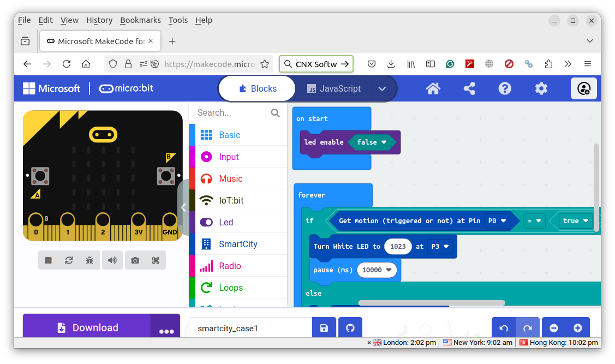Viewport: 615px width, 364px height.
Task: Open the Firefox hamburger application menu
Action: pos(588,64)
